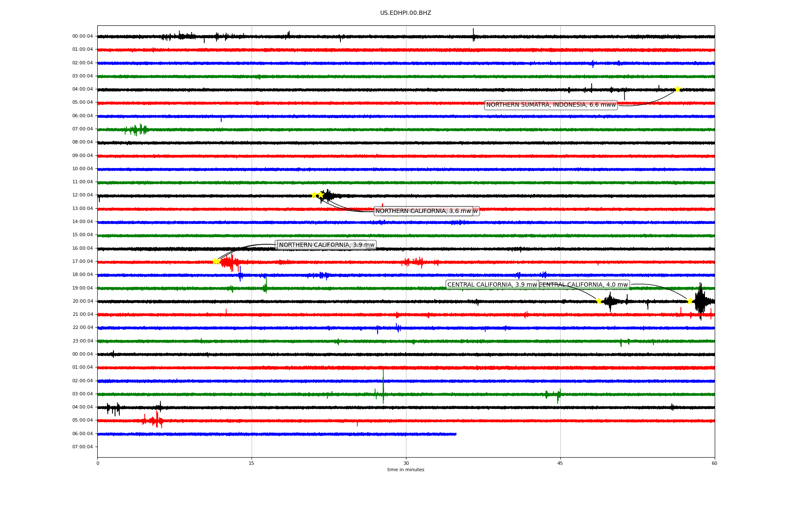Click the 17:00:04 time label

82,262
